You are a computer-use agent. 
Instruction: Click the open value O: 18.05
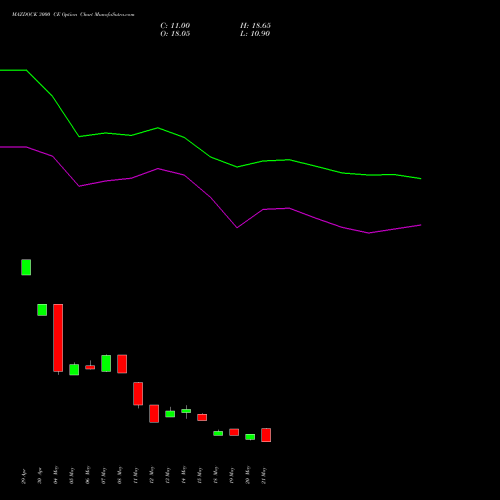coord(175,34)
